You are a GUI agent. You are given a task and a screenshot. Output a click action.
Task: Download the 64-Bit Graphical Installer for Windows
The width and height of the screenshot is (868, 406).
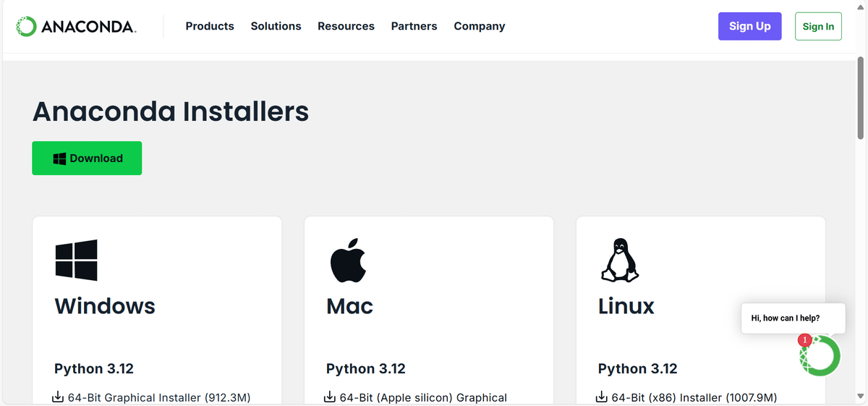pos(159,397)
